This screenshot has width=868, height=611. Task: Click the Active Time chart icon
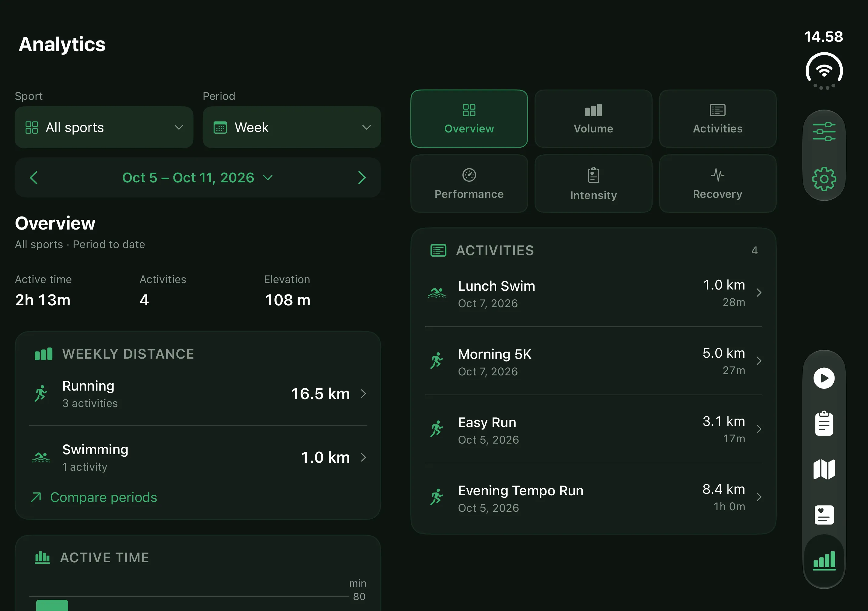(42, 557)
